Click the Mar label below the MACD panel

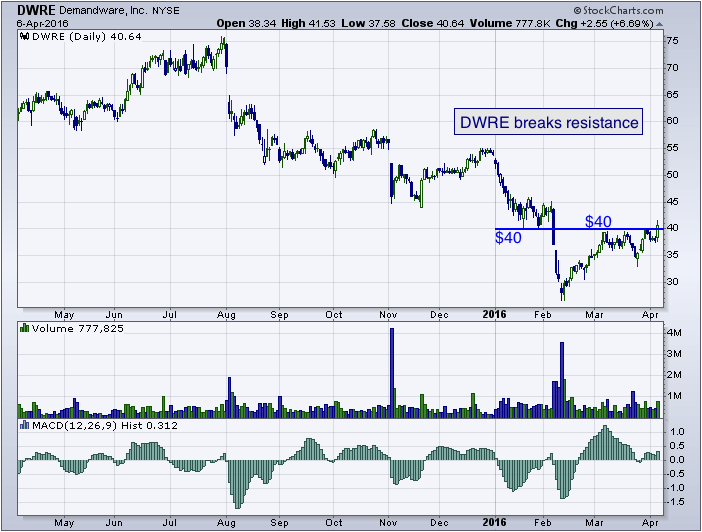[x=595, y=523]
